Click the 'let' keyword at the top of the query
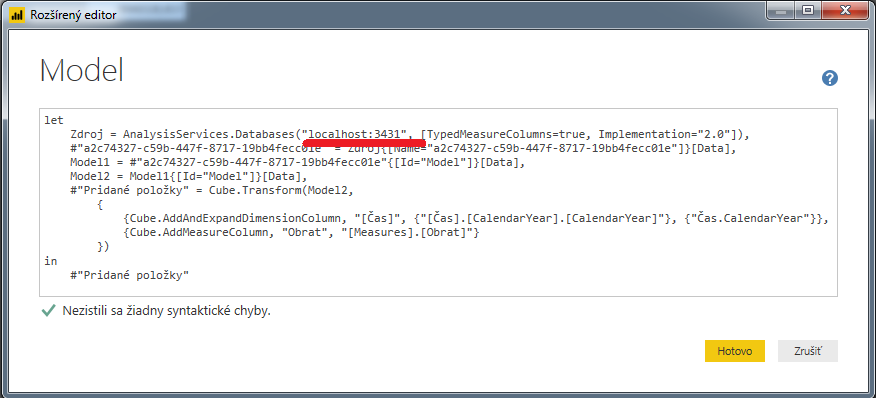Image resolution: width=876 pixels, height=398 pixels. 54,120
